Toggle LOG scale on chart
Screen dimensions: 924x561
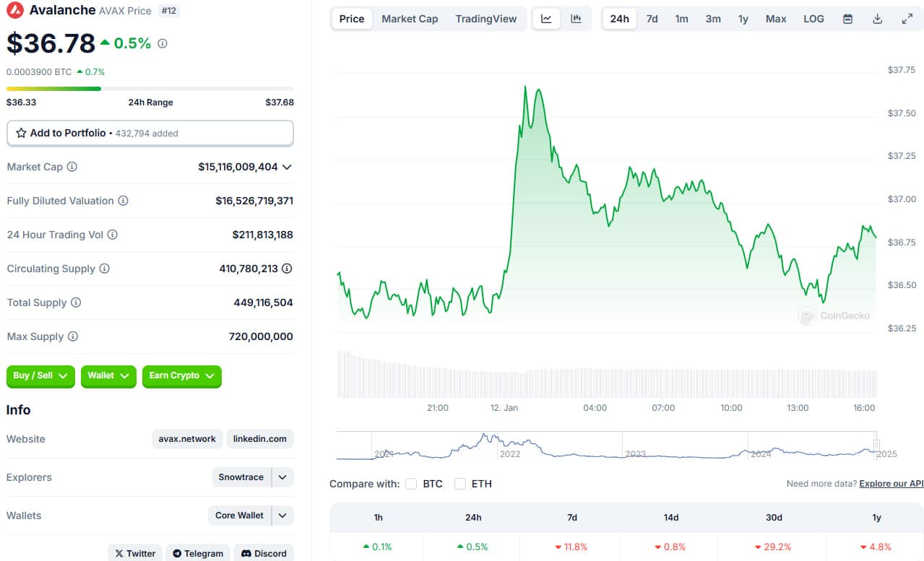click(x=813, y=19)
